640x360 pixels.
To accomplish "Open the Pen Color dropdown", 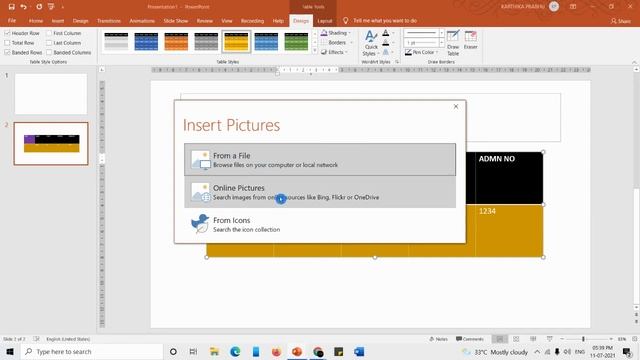I will point(422,52).
